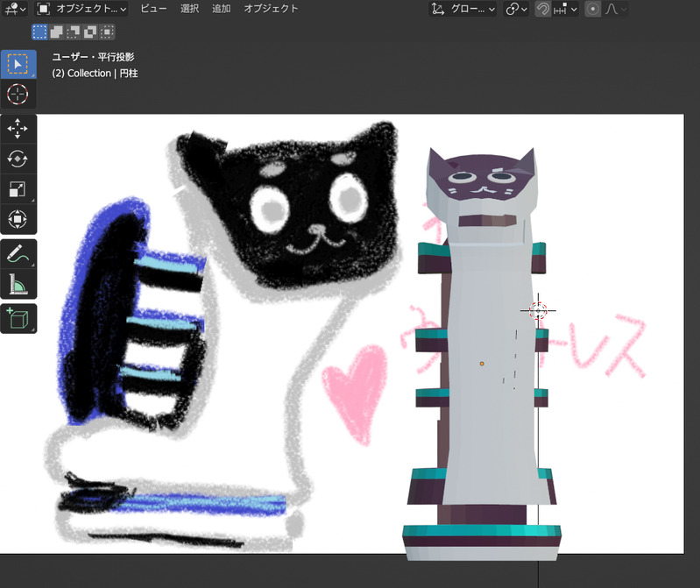Image resolution: width=700 pixels, height=588 pixels.
Task: Open the snap increment settings dropdown
Action: (x=565, y=9)
